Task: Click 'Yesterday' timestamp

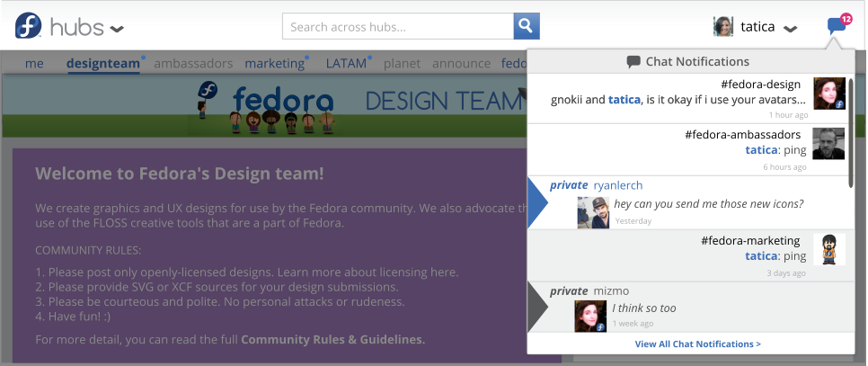Action: coord(633,221)
